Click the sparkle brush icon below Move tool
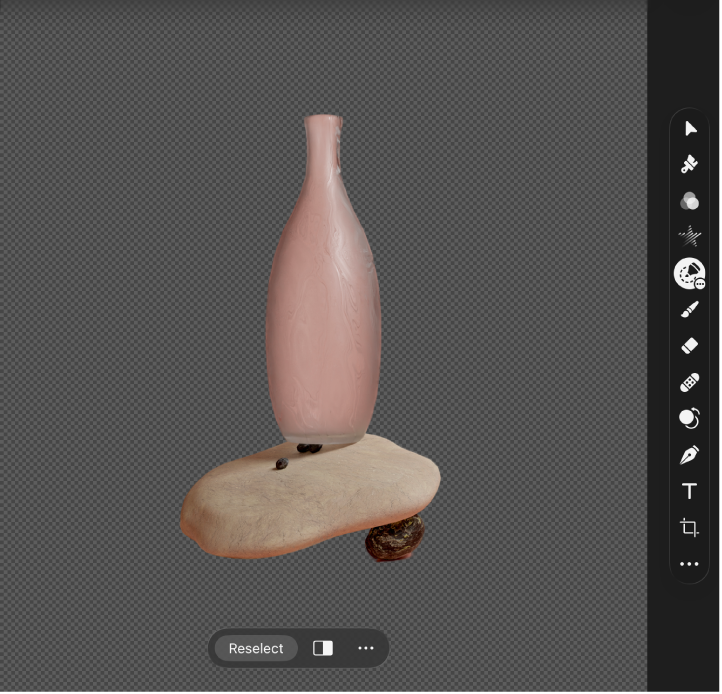 point(689,165)
